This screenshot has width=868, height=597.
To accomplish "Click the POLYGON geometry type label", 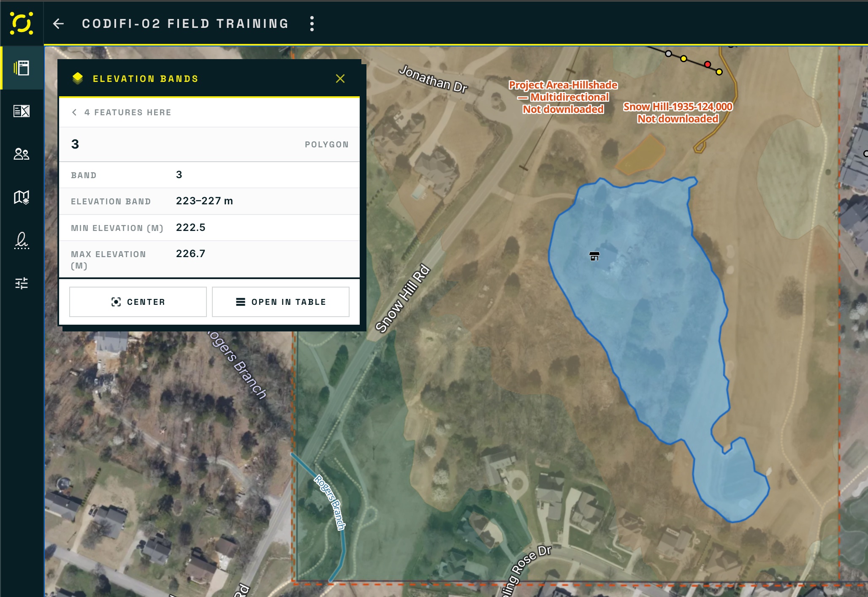I will tap(327, 144).
